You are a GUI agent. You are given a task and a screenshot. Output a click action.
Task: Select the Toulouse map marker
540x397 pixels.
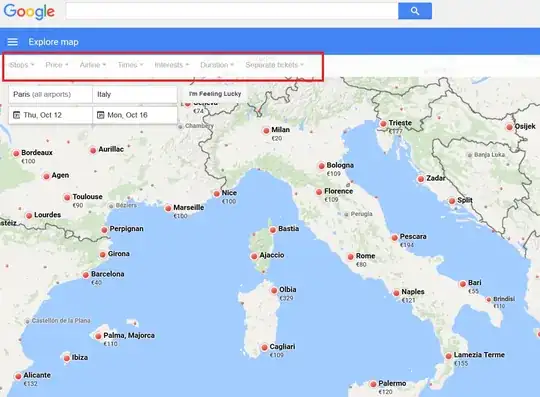pos(67,198)
